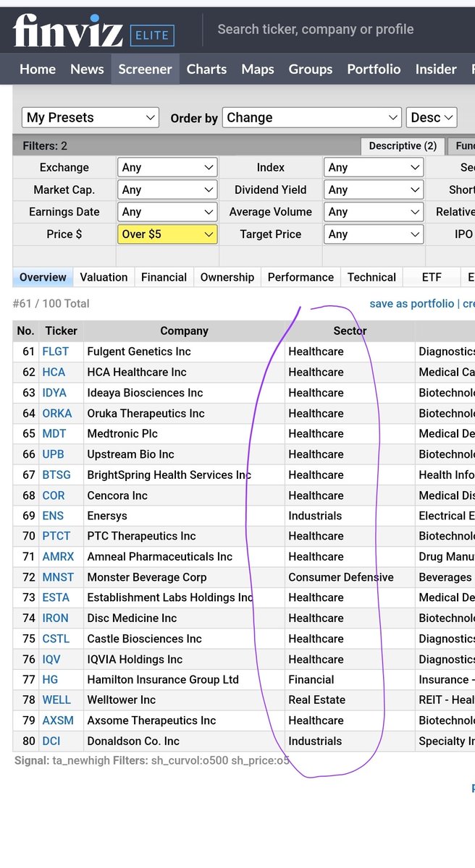Image resolution: width=475 pixels, height=868 pixels.
Task: Sort by the No. column header
Action: tap(26, 331)
